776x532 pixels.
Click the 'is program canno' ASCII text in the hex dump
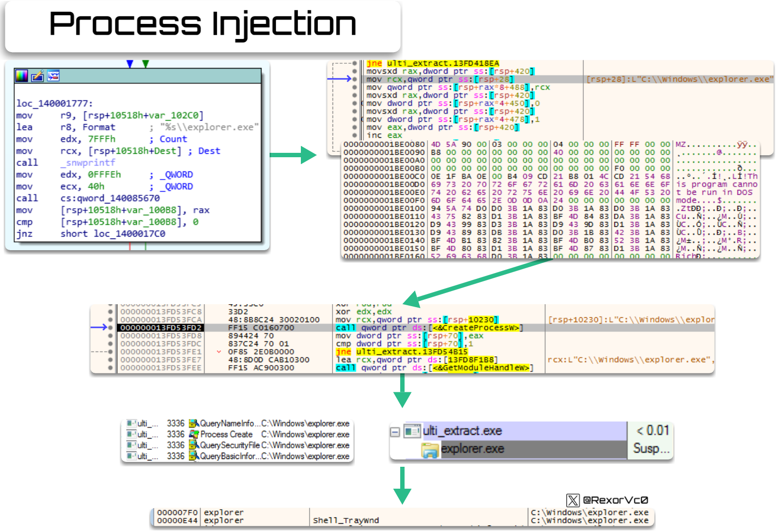tap(717, 184)
